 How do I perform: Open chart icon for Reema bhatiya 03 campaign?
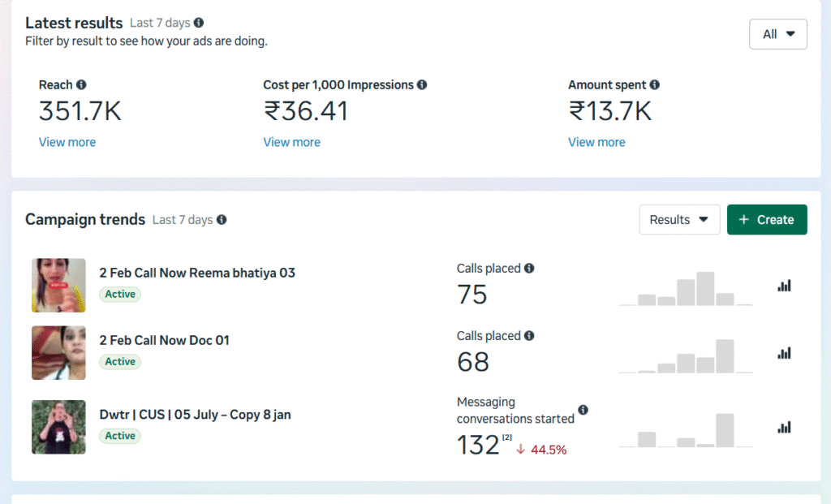[784, 286]
